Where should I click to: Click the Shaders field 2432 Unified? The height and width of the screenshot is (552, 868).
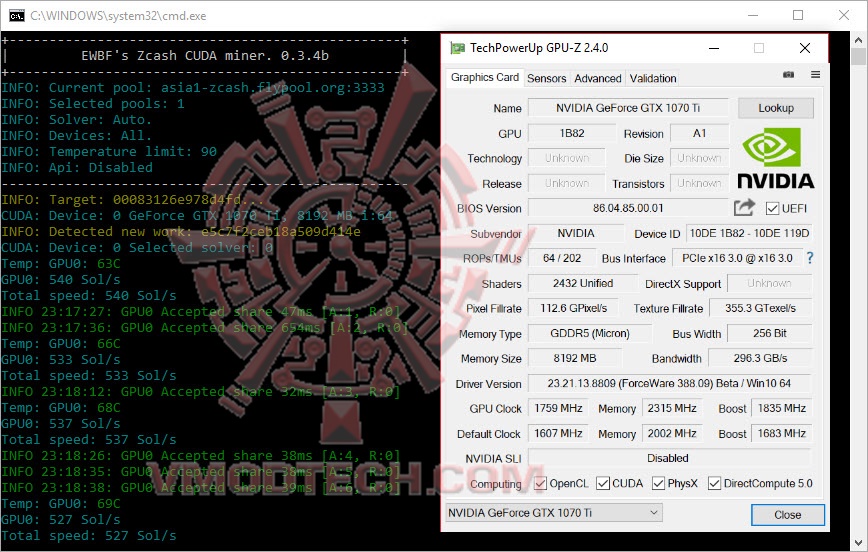(x=583, y=283)
